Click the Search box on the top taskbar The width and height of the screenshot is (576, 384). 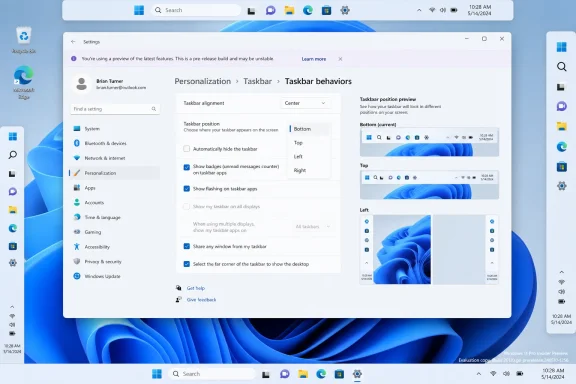[196, 10]
